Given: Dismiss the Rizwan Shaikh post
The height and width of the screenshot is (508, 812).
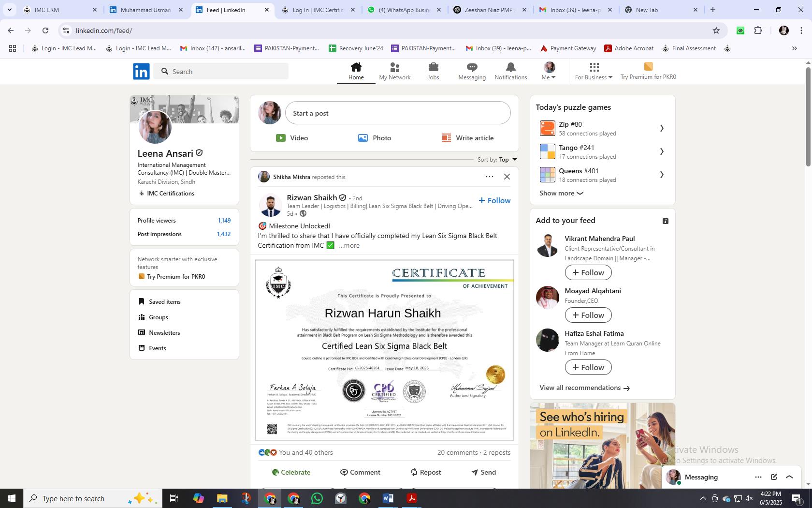Looking at the screenshot, I should (507, 177).
